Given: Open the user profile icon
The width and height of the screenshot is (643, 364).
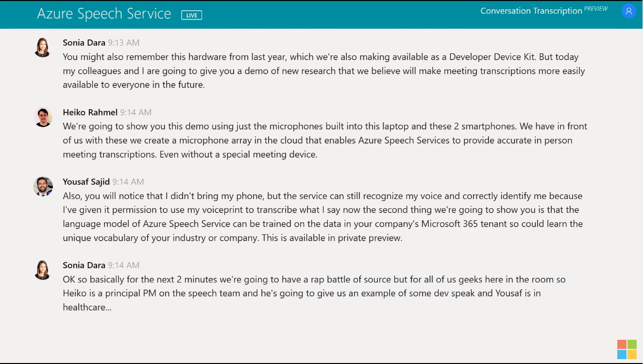Looking at the screenshot, I should [628, 12].
